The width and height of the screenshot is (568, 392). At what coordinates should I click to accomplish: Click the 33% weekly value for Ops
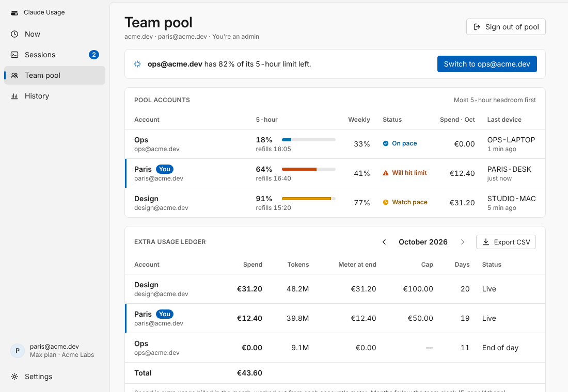[x=362, y=144]
